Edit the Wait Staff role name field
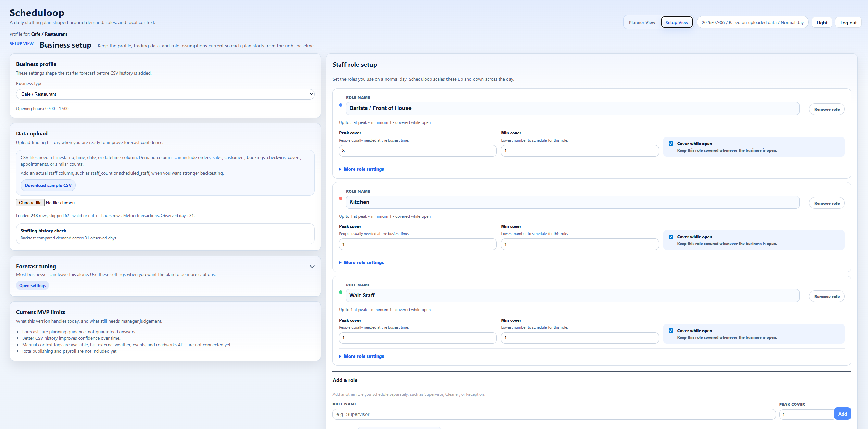Viewport: 868px width, 429px height. click(572, 296)
